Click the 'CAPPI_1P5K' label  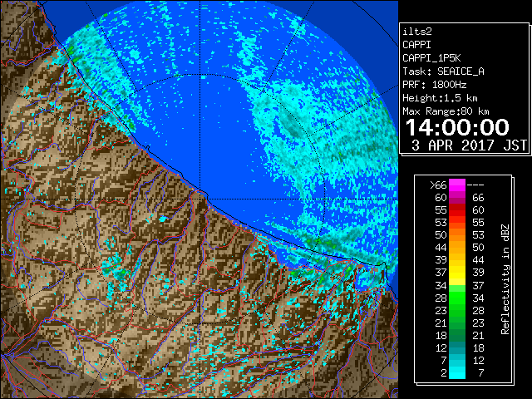[431, 58]
